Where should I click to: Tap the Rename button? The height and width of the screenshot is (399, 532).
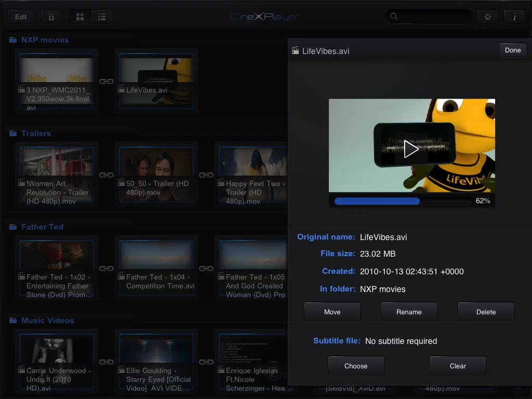409,312
